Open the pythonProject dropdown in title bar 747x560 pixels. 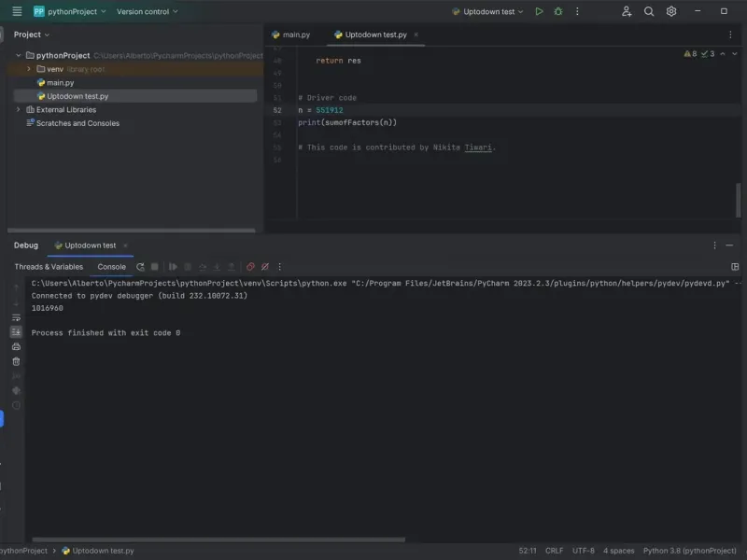pyautogui.click(x=71, y=11)
